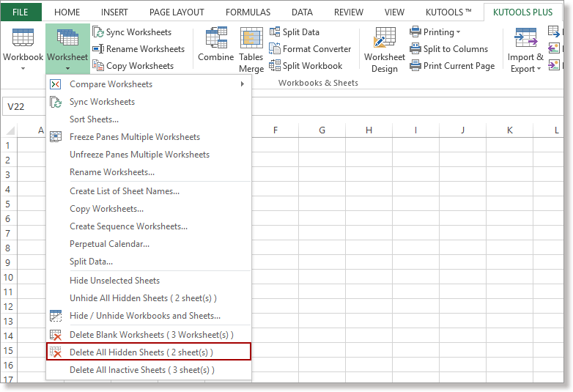The image size is (573, 392).
Task: Click the Freeze Panes Multiple Worksheets icon
Action: (56, 137)
